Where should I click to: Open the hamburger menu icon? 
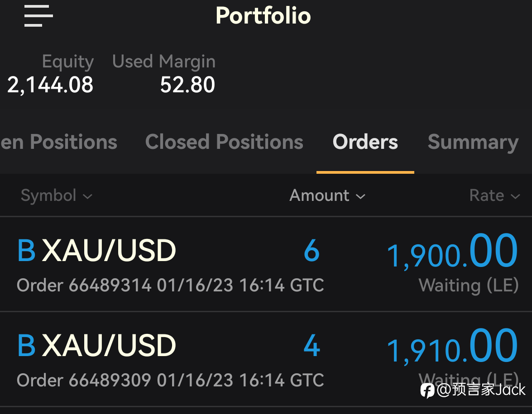click(38, 15)
